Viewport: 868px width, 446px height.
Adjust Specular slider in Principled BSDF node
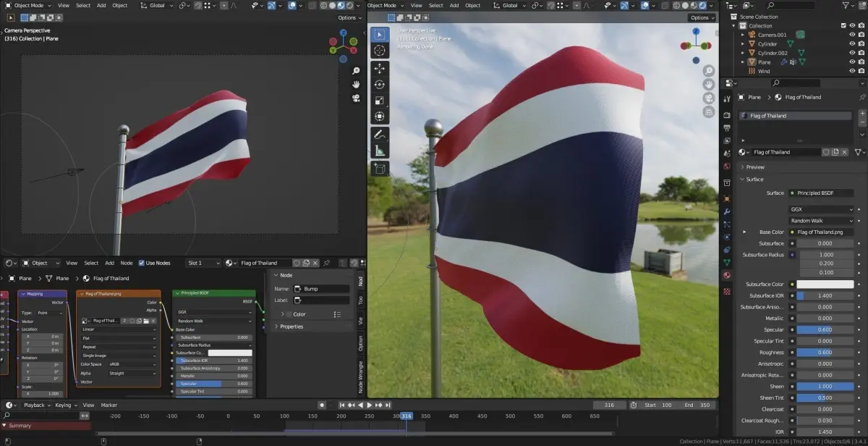pyautogui.click(x=213, y=384)
